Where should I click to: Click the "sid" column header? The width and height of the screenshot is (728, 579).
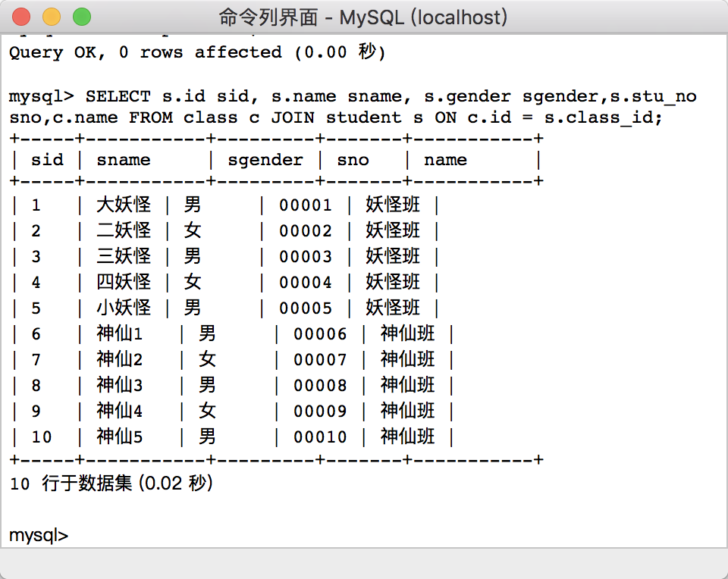click(x=47, y=160)
